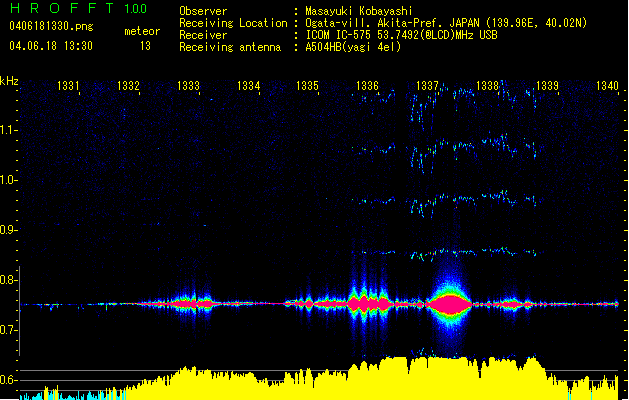Screen dimensions: 629x400
Task: Click the multi-peak echo cluster near 1336
Action: (368, 303)
